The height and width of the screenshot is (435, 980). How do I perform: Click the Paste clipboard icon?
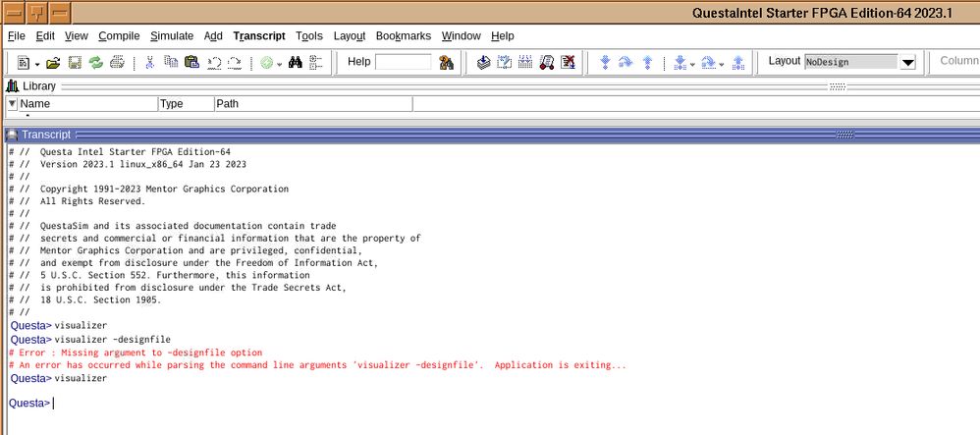coord(191,63)
